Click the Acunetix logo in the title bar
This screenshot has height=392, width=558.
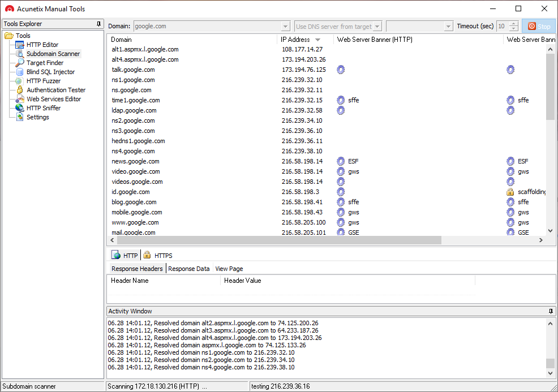pos(10,8)
